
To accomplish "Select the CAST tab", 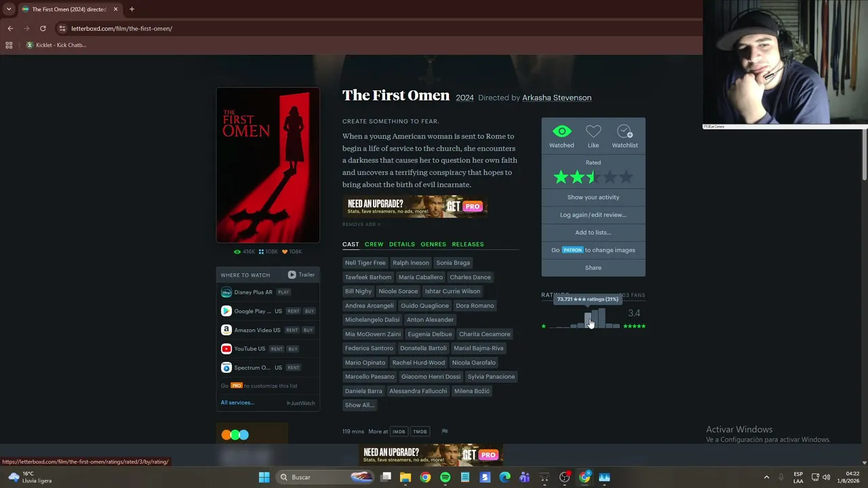I will click(x=351, y=244).
